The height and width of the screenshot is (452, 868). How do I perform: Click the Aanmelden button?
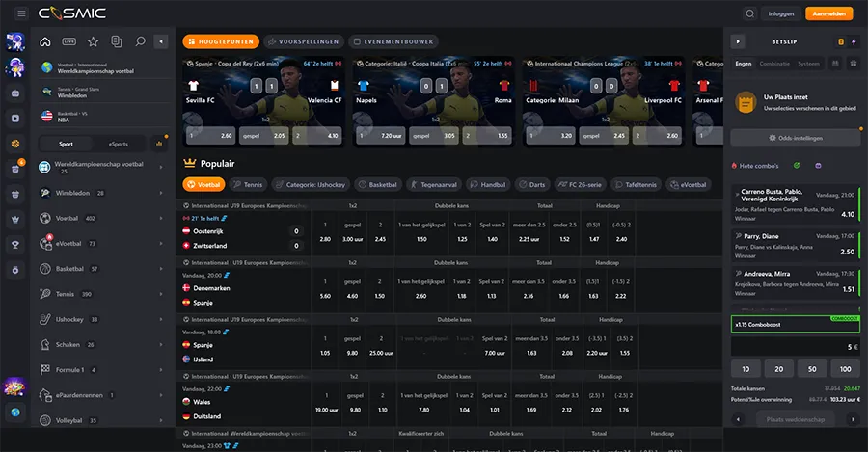[x=828, y=13]
